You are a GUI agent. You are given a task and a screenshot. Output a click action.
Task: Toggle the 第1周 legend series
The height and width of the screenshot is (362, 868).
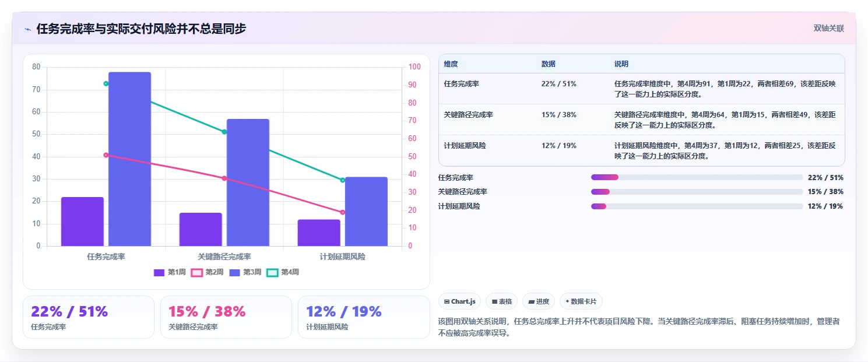pyautogui.click(x=170, y=272)
